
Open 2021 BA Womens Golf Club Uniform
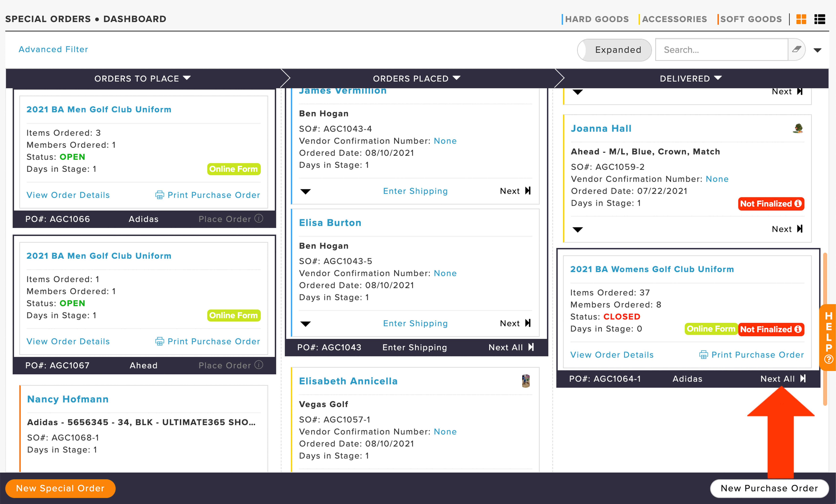[652, 269]
